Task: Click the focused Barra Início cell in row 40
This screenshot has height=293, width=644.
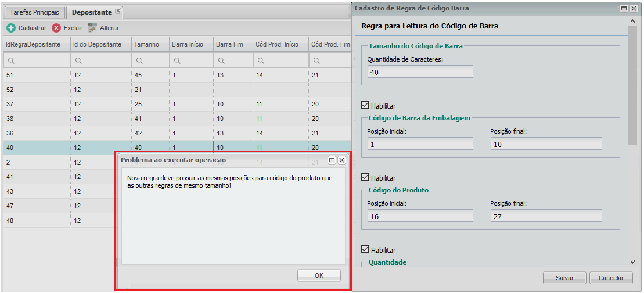Action: [192, 148]
